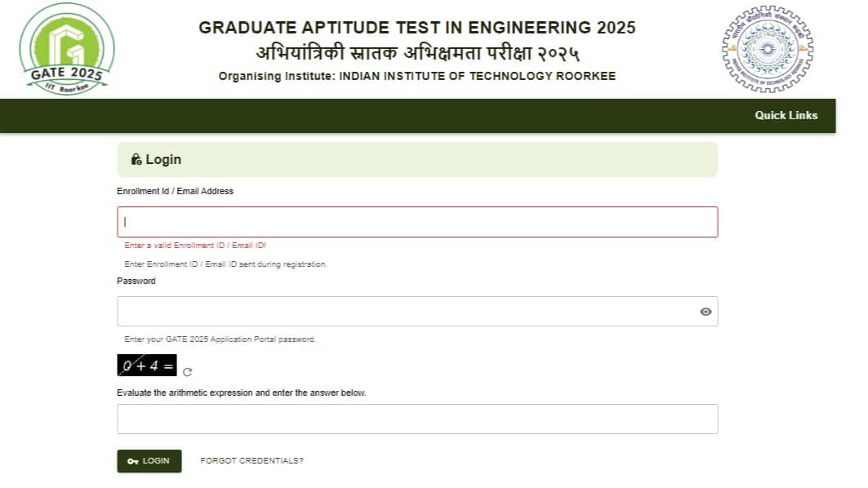
Task: Open the FORGOT CREDENTIALS? link
Action: pos(251,461)
